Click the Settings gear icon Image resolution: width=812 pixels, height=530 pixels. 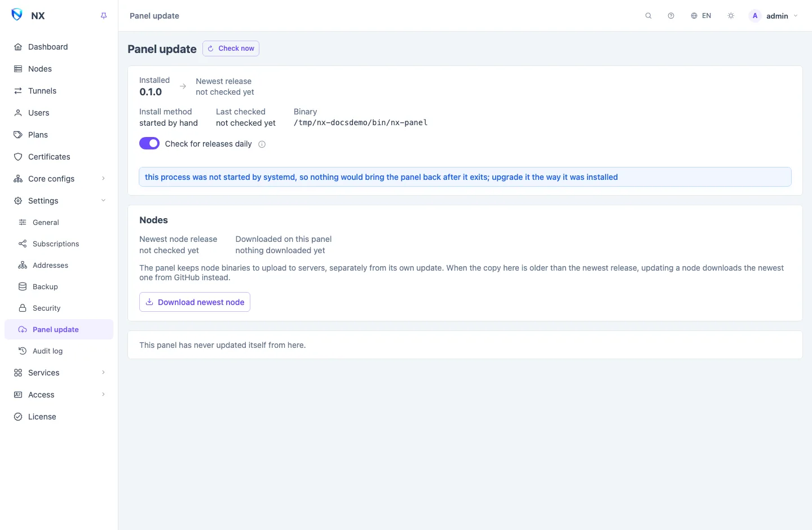tap(18, 201)
